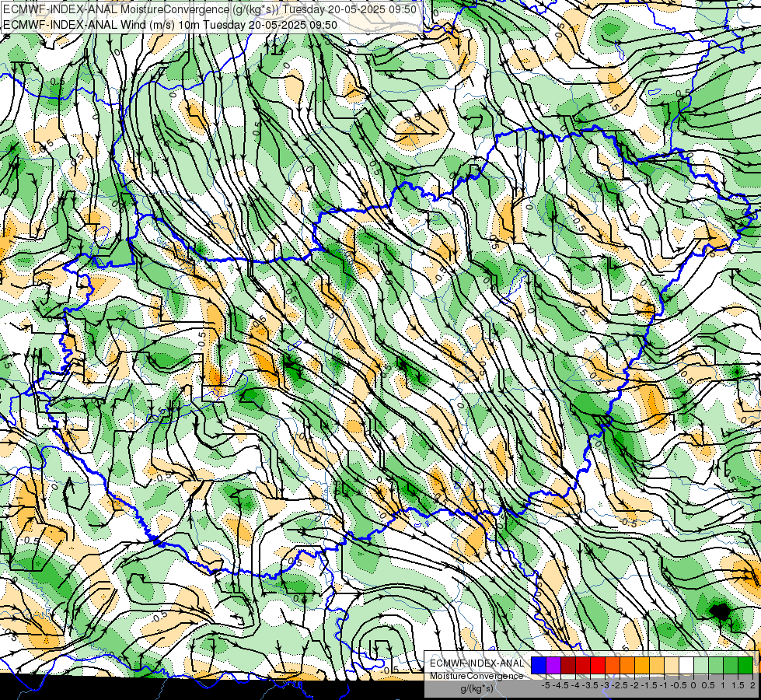
Task: Click the legend value -3.5
Action: 590,685
